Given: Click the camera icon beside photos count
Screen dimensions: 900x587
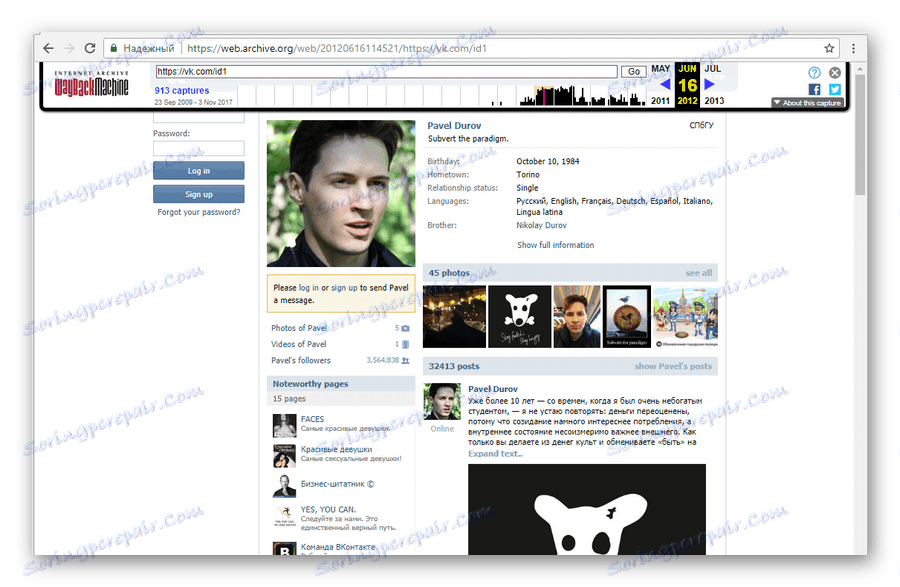Looking at the screenshot, I should [x=405, y=328].
